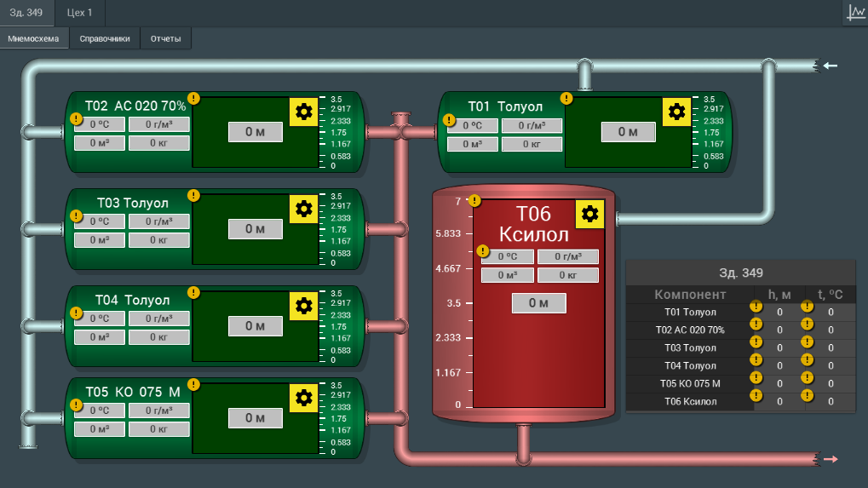Click h warning indicator in T01 Толуол table row

(756, 306)
